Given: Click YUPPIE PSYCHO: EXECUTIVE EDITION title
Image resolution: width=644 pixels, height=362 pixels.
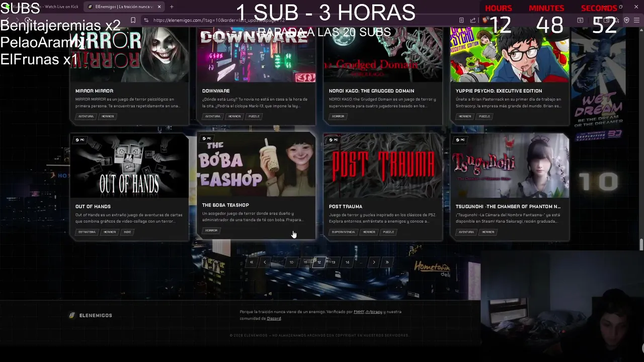Looking at the screenshot, I should point(499,91).
